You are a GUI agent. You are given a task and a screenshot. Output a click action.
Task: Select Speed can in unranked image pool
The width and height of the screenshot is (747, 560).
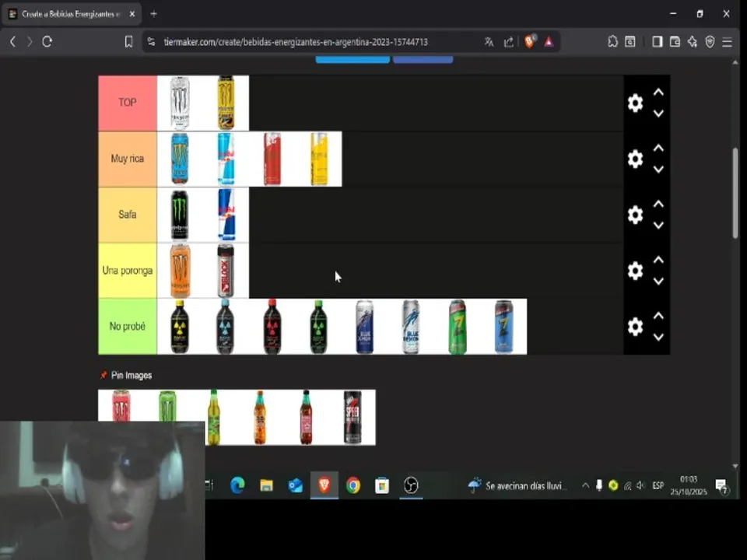[x=352, y=418]
